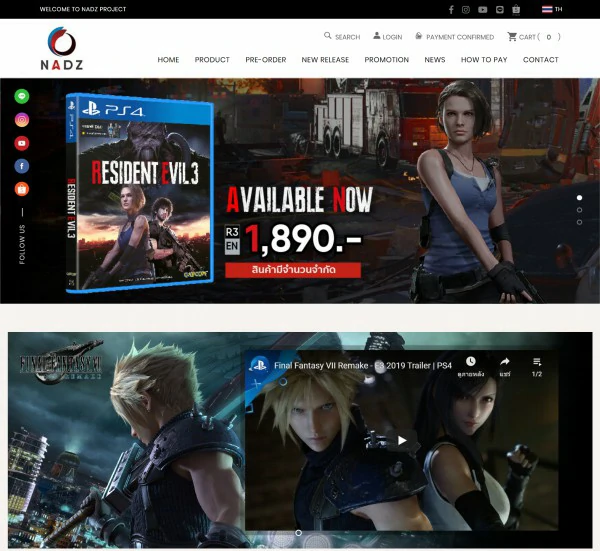Click the FOLLOW US vertical label

(22, 244)
